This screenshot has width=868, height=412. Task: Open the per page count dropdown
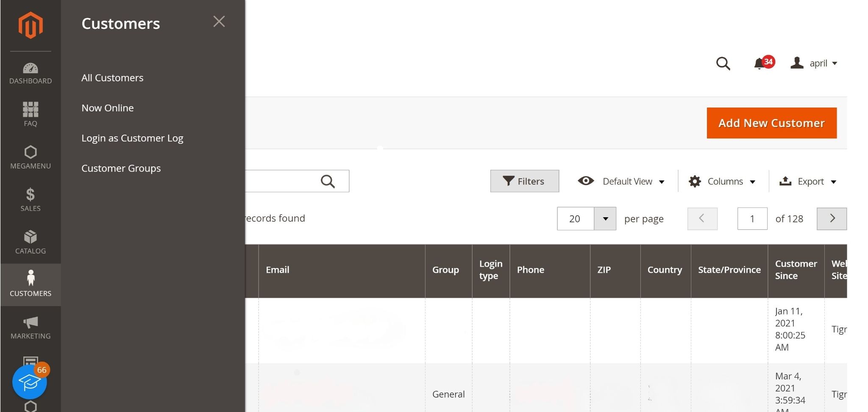tap(605, 219)
